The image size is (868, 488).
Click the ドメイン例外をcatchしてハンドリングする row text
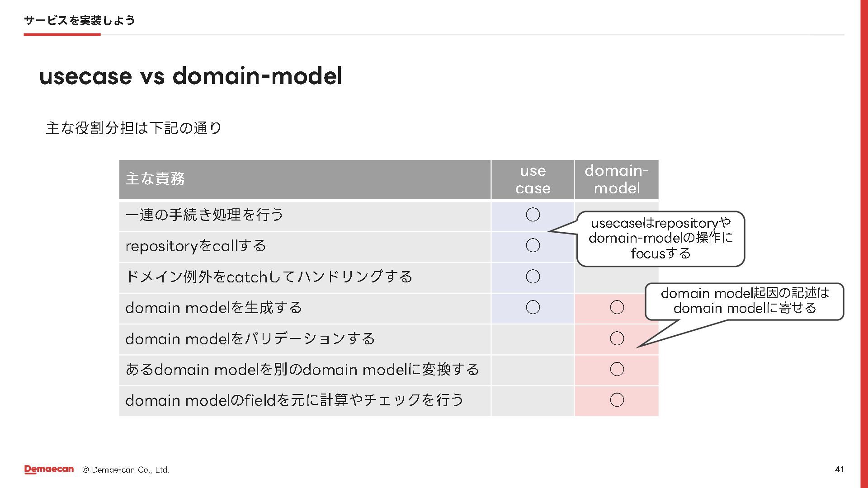tap(269, 277)
